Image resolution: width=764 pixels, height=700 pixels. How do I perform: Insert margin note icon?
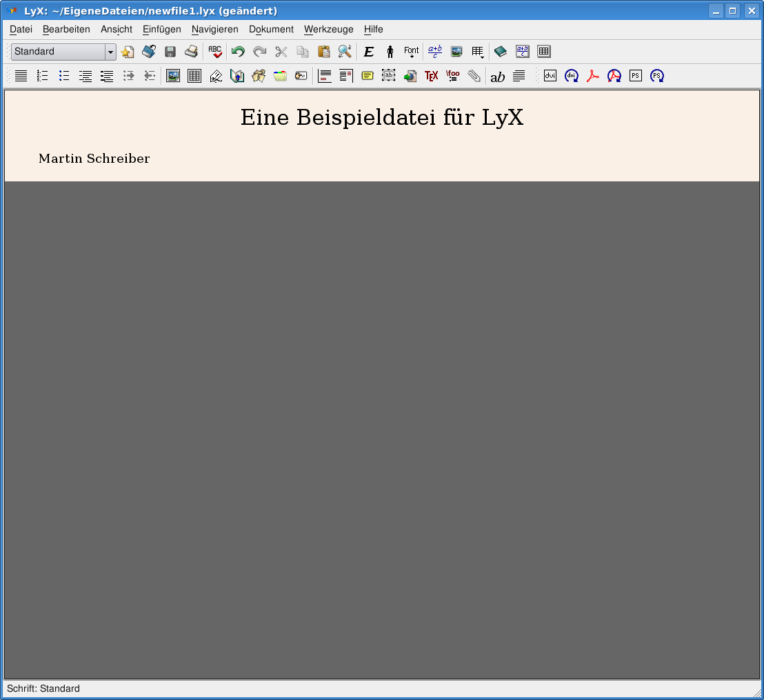tap(346, 76)
